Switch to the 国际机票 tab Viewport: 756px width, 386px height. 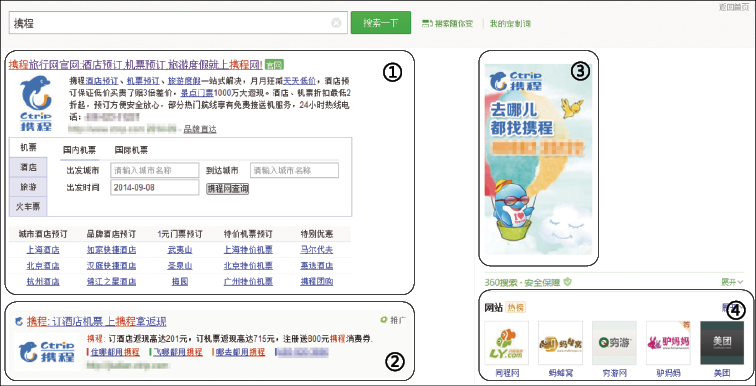(131, 150)
